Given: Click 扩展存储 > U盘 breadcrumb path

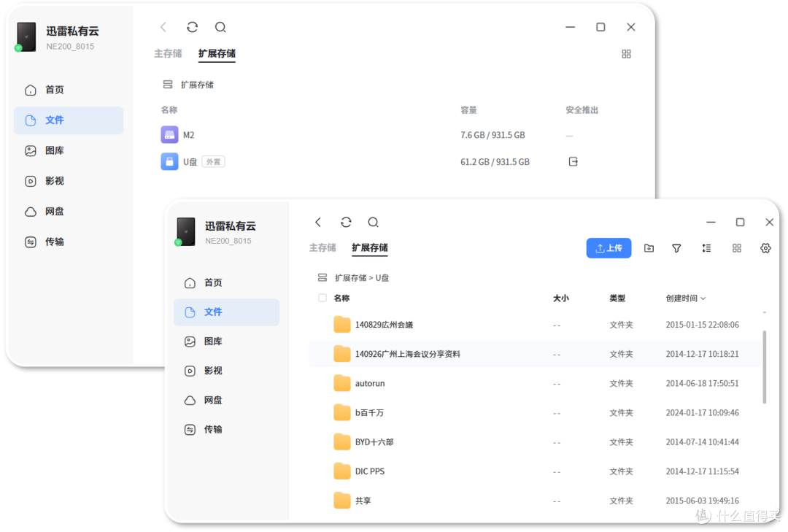Looking at the screenshot, I should pyautogui.click(x=362, y=277).
